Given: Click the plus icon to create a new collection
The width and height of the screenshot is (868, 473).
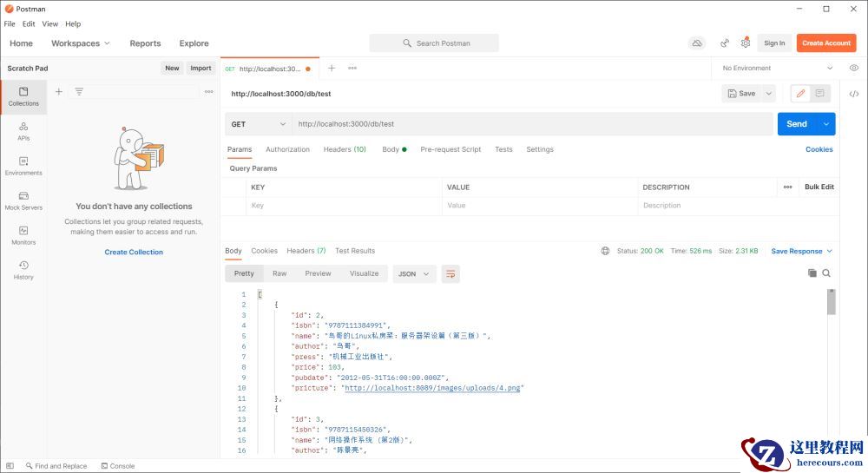Looking at the screenshot, I should (59, 92).
